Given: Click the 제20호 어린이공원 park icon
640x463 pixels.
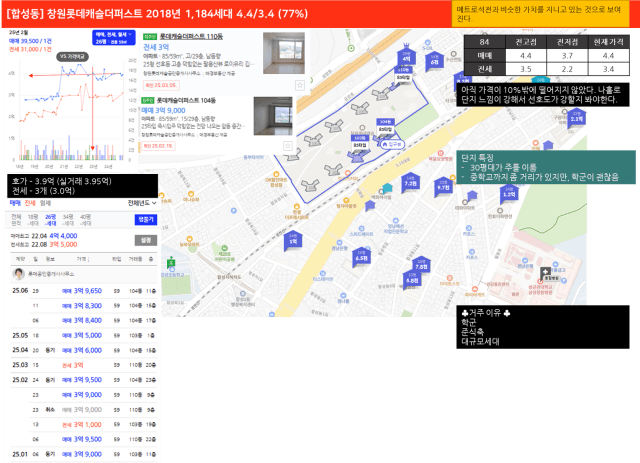Looking at the screenshot, I should 224,248.
